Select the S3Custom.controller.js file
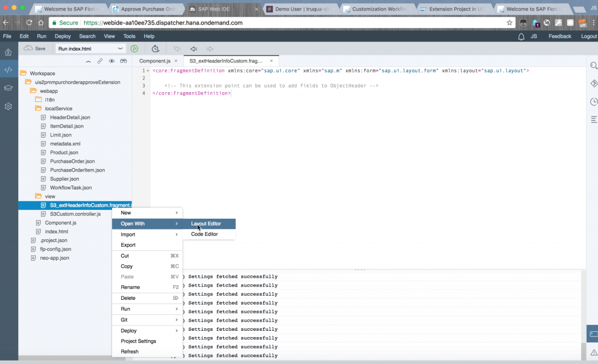Image resolution: width=598 pixels, height=364 pixels. click(x=75, y=214)
